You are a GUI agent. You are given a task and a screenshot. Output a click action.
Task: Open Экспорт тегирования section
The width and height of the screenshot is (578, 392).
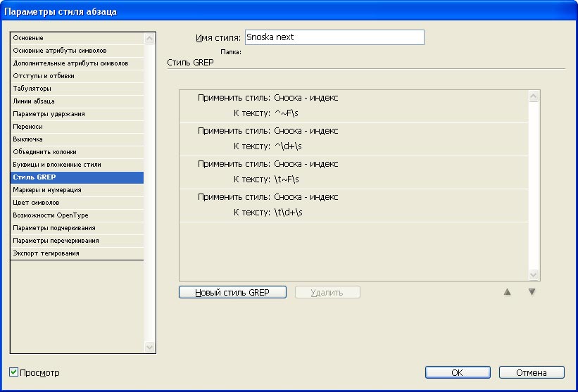tap(77, 253)
